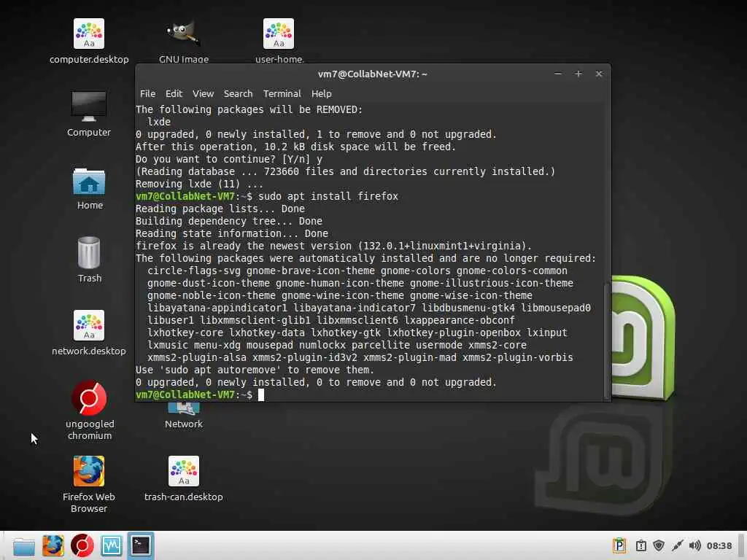
Task: Open the terminal View menu
Action: pyautogui.click(x=203, y=94)
